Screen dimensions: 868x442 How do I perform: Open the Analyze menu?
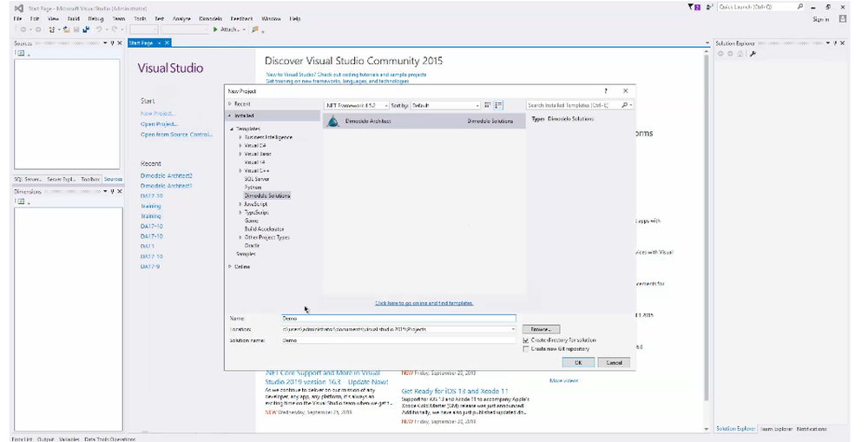[x=181, y=18]
